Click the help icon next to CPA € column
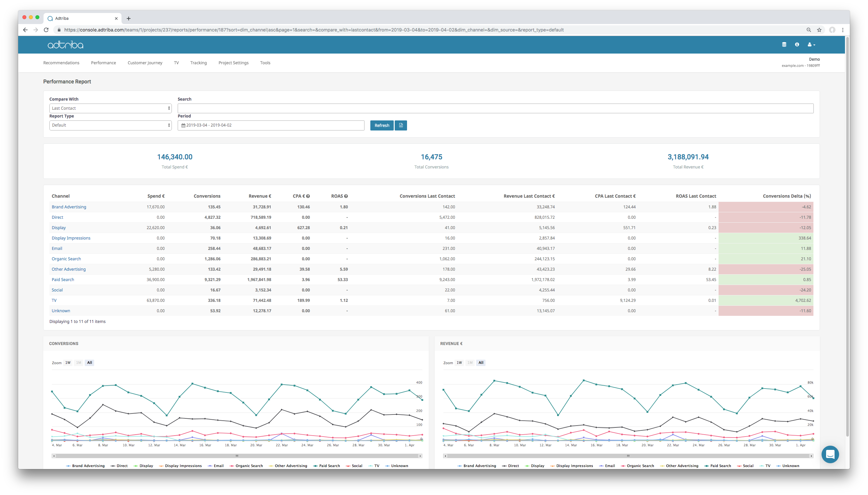This screenshot has height=495, width=868. [308, 196]
